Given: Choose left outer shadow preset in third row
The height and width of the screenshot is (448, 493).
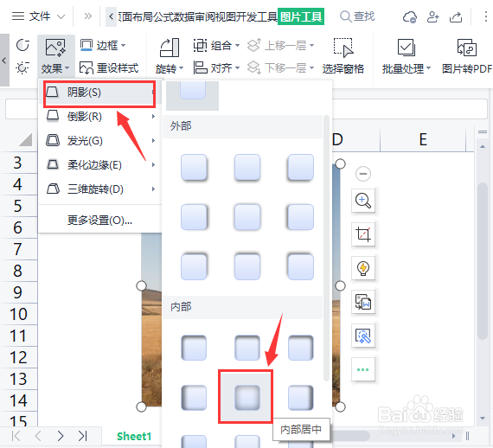Looking at the screenshot, I should (194, 266).
